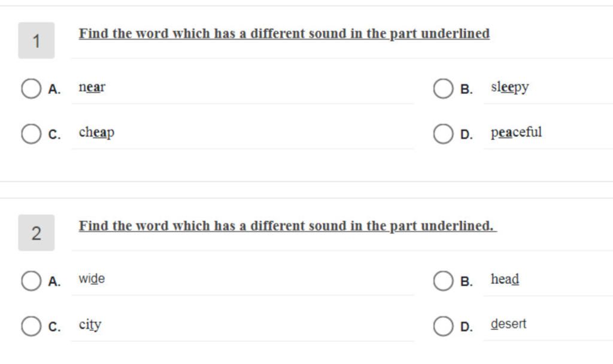Click the word 'peaceful' answer text
Image resolution: width=613 pixels, height=364 pixels.
click(x=517, y=132)
